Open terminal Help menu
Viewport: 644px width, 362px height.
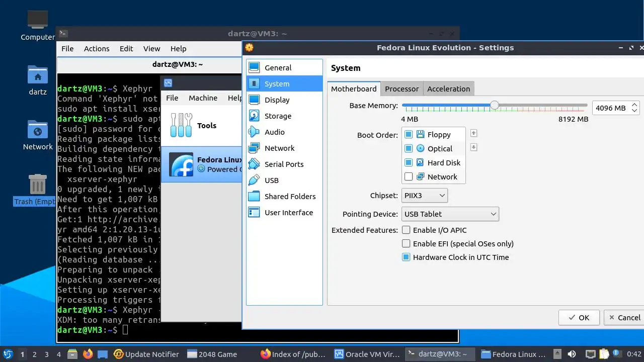point(179,48)
